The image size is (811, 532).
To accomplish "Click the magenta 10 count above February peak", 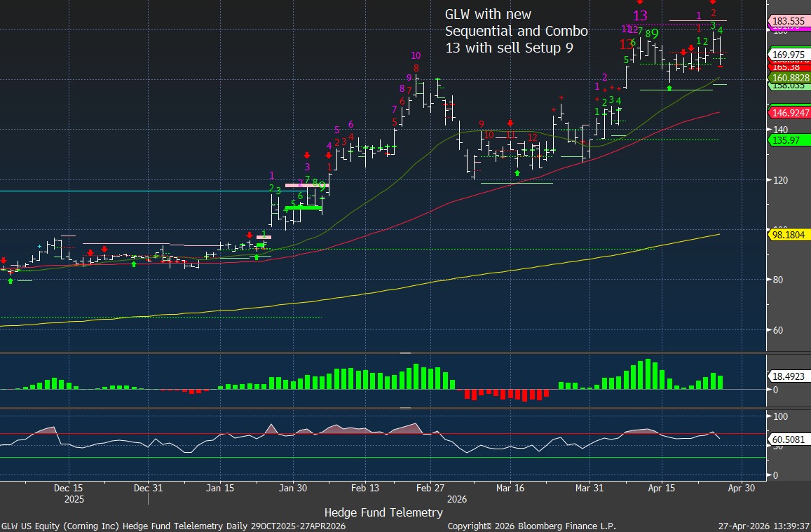I will click(x=416, y=55).
